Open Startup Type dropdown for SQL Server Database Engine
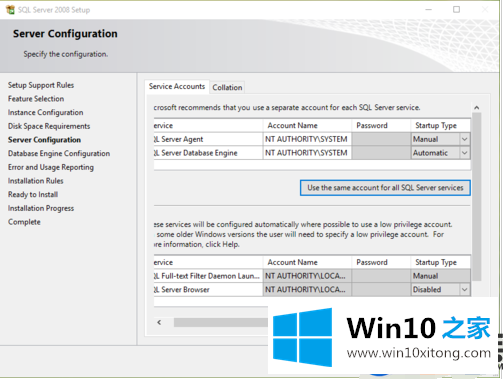Screen dimensions: 503x379 pos(465,153)
